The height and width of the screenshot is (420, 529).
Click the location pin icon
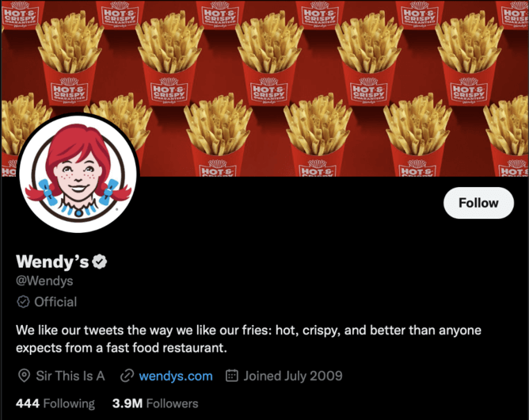coord(24,376)
